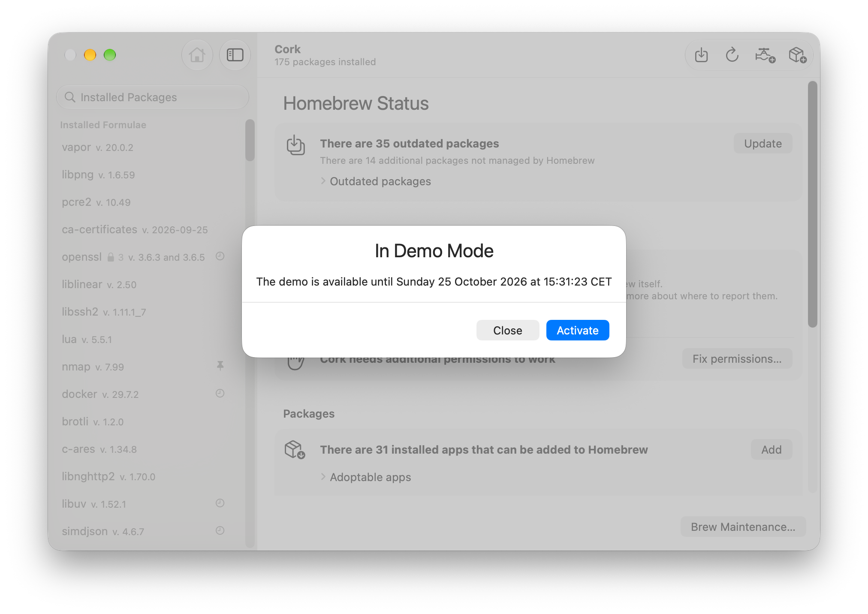868x614 pixels.
Task: Click the search magnifier icon
Action: (x=70, y=97)
